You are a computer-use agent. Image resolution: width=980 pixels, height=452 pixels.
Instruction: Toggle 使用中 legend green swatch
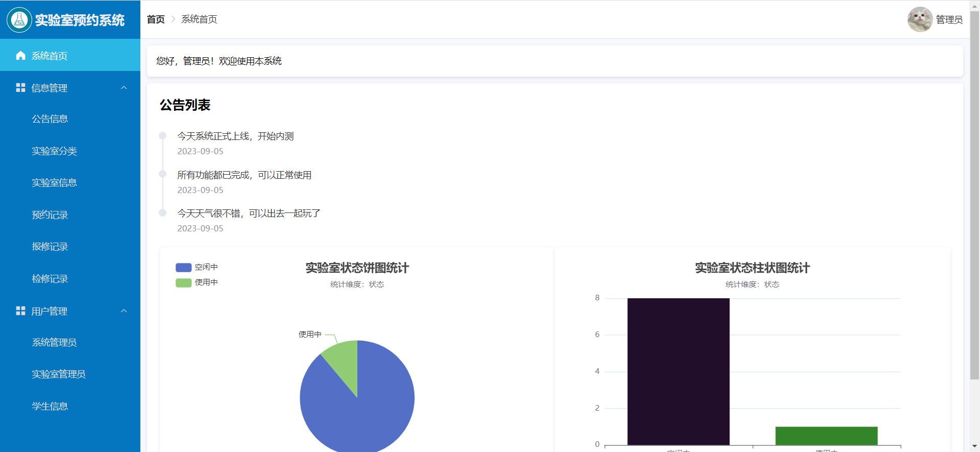183,282
